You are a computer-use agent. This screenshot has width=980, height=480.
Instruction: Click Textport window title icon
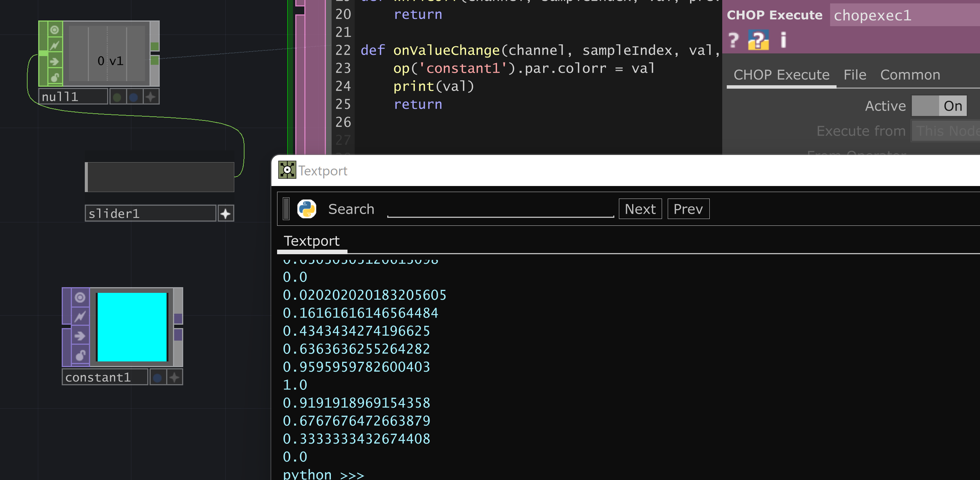[287, 170]
